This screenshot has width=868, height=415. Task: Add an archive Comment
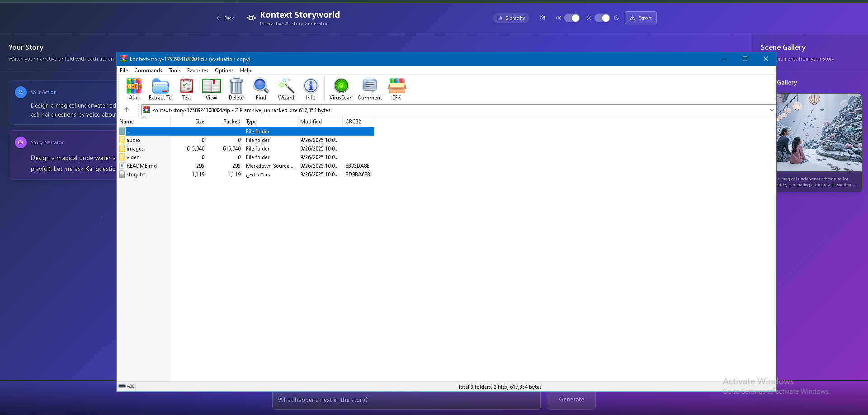pyautogui.click(x=370, y=89)
